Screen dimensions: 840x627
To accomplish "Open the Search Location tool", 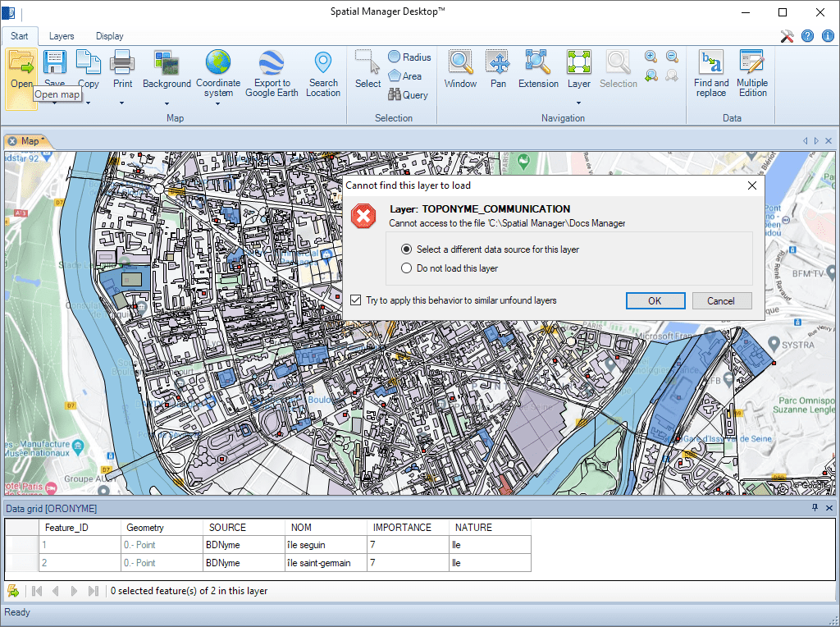I will coord(323,62).
